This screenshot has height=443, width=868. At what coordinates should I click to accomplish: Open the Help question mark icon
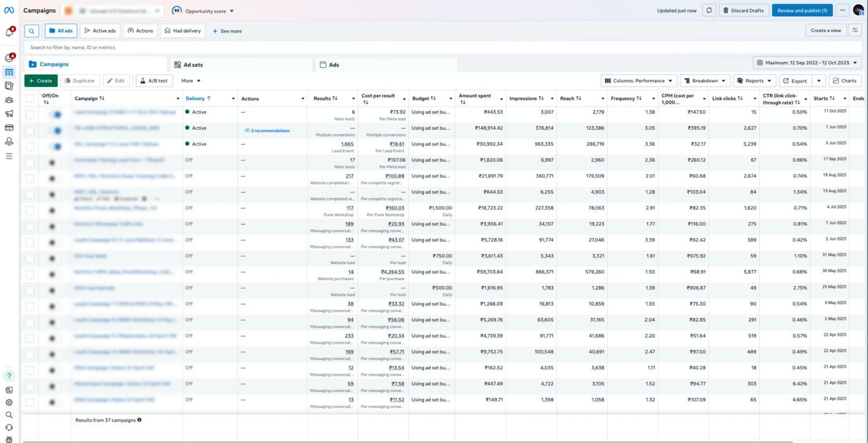(x=9, y=376)
